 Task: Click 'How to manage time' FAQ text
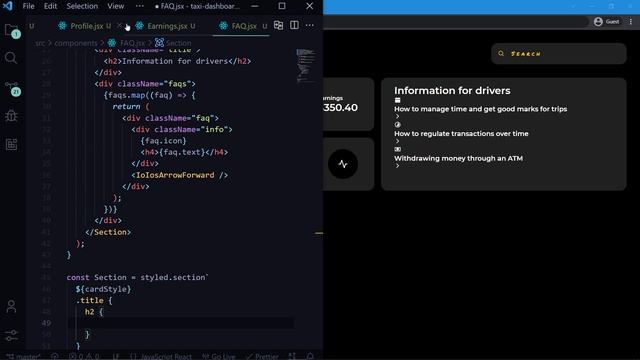click(x=480, y=109)
